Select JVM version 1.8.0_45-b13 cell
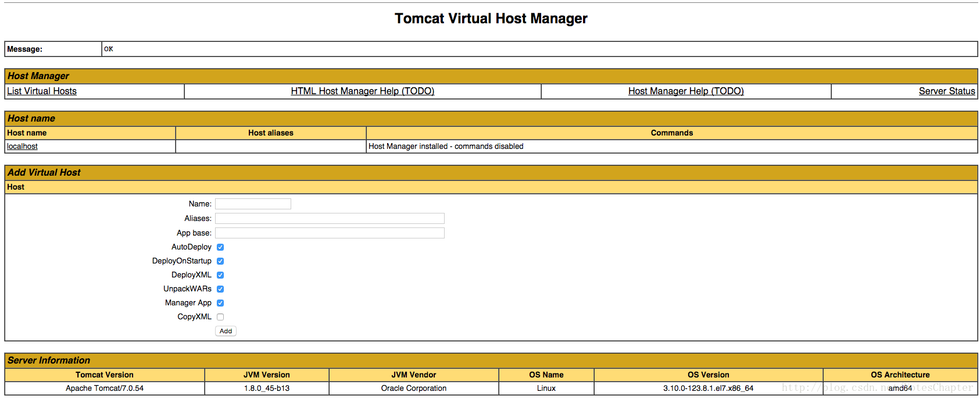 pos(267,389)
